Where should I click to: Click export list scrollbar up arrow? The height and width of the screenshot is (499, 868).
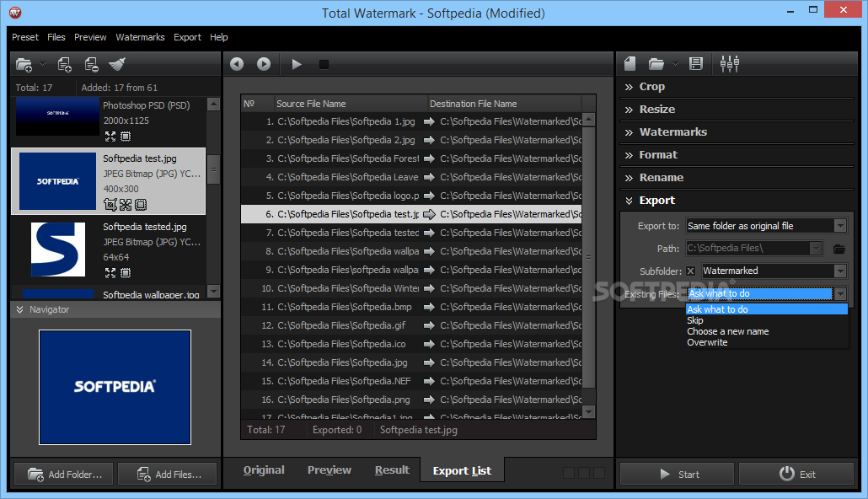click(588, 119)
